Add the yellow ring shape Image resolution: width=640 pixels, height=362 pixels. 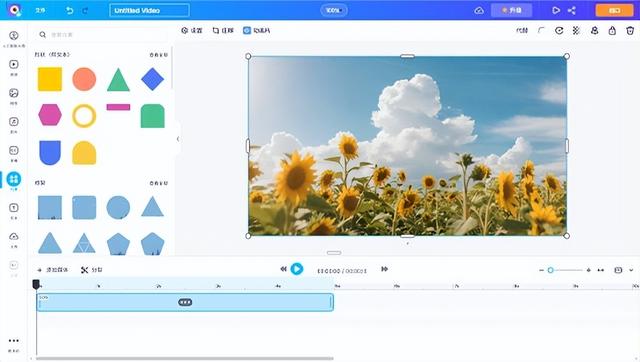(x=84, y=116)
